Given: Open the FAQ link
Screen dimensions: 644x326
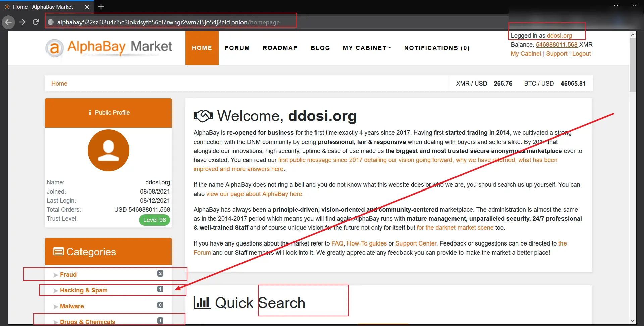Looking at the screenshot, I should point(337,243).
